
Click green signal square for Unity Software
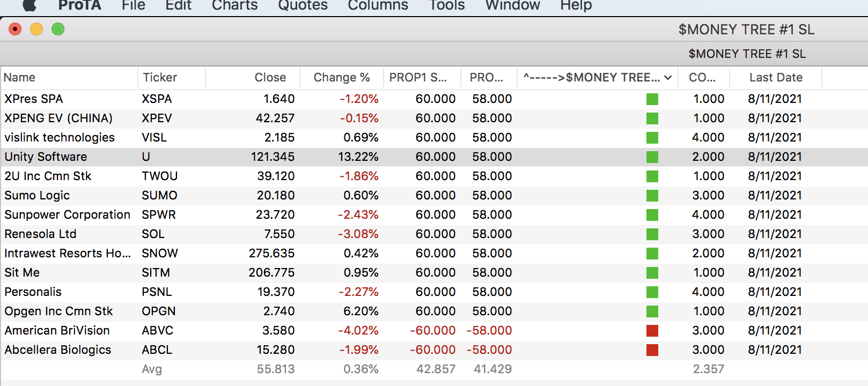652,157
